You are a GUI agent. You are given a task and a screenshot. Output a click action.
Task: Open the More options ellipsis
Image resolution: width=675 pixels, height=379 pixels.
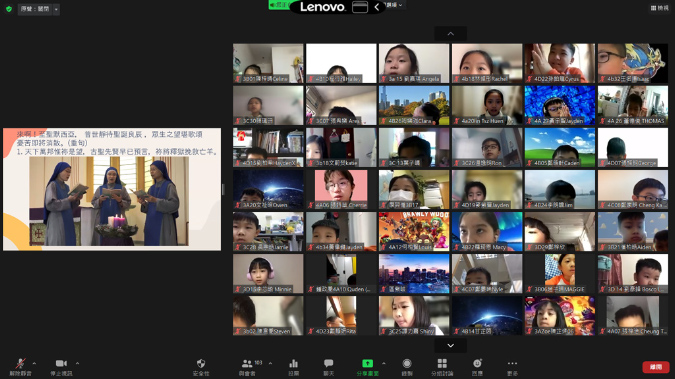[512, 367]
